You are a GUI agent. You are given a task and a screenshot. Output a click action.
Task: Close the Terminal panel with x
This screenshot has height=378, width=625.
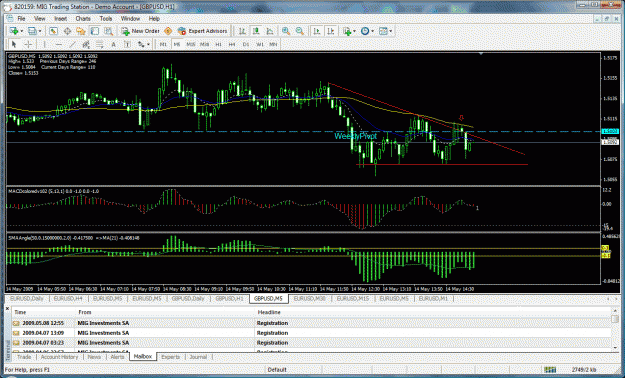tap(7, 308)
